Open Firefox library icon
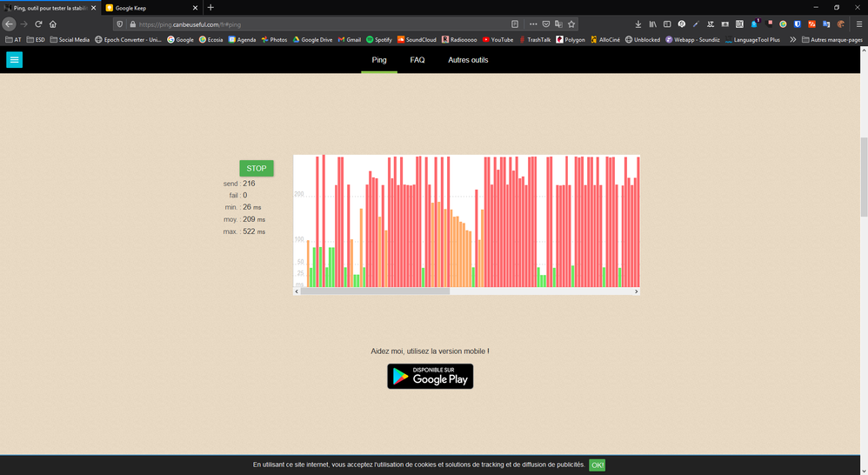 [x=652, y=24]
